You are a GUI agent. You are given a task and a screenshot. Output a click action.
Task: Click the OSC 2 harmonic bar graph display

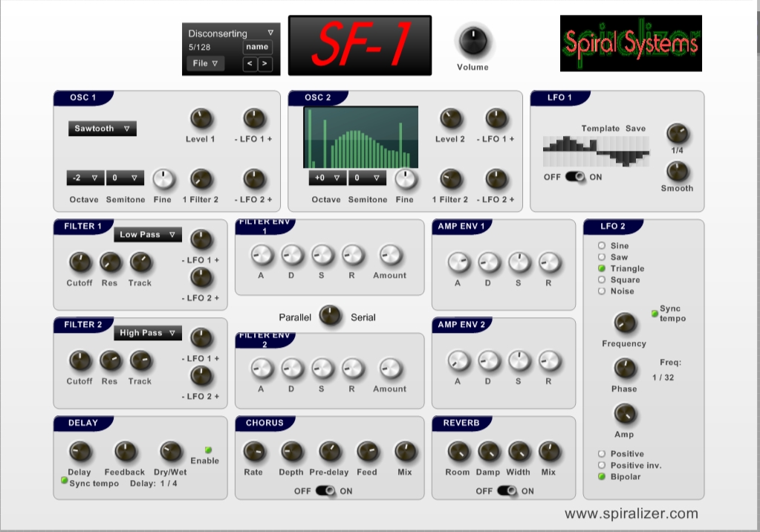(x=361, y=137)
